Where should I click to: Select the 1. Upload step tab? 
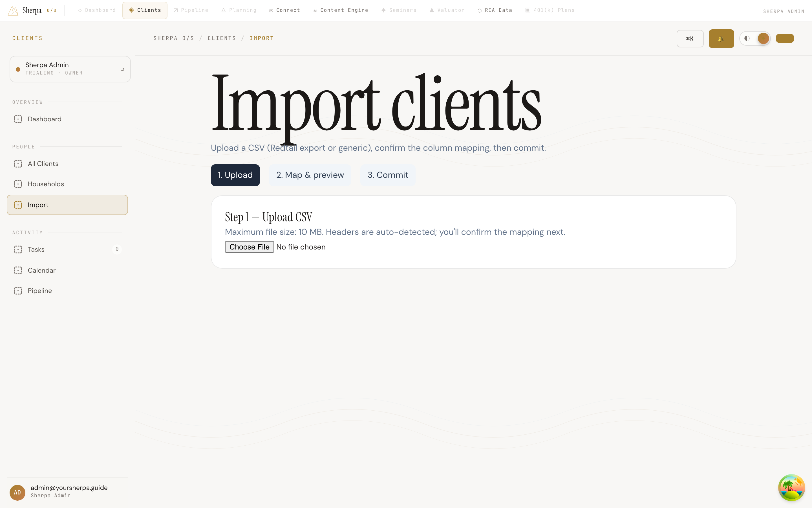[x=235, y=175]
